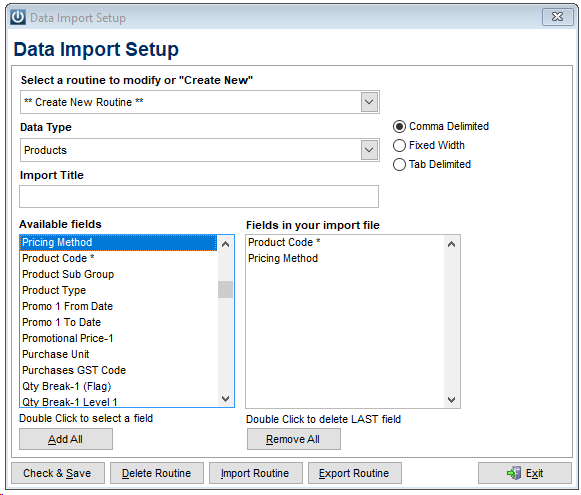581x495 pixels.
Task: Select Pricing Method in import file fields
Action: click(x=283, y=258)
